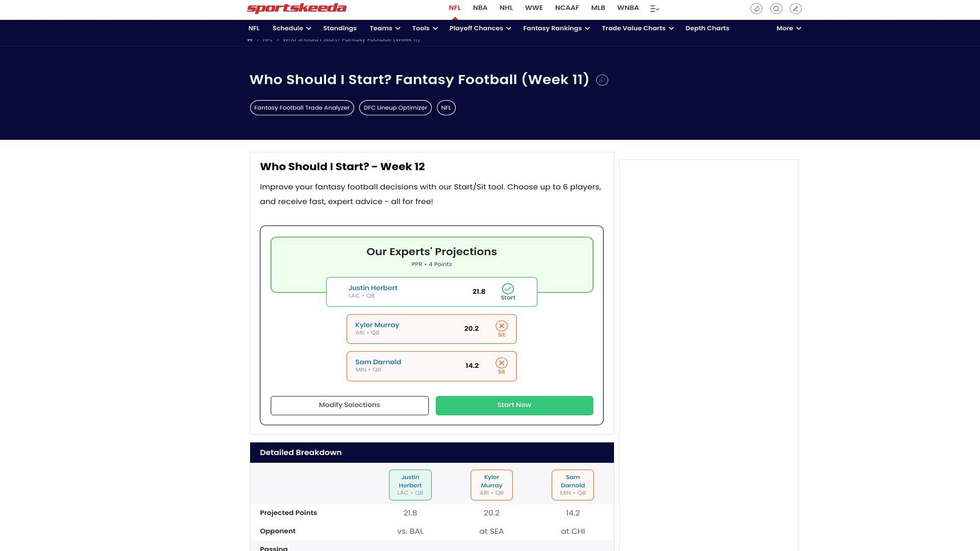Click the NFL tag filter link
980x551 pixels.
(x=446, y=108)
